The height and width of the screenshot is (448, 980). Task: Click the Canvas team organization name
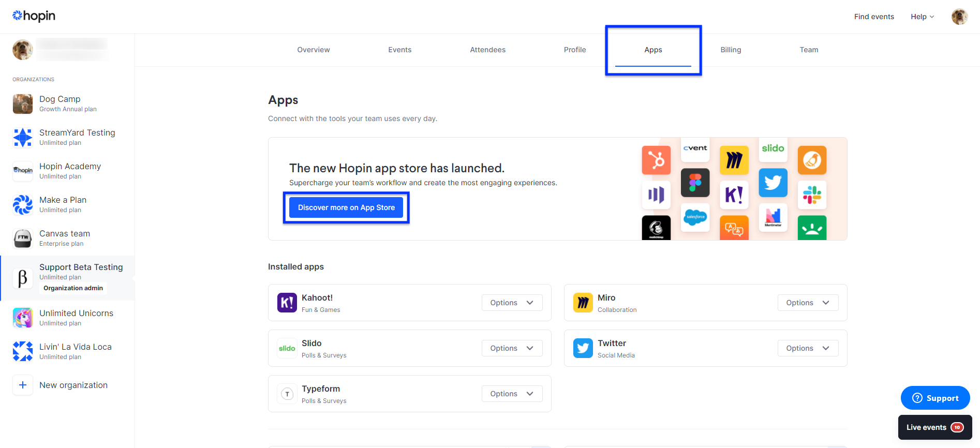65,233
